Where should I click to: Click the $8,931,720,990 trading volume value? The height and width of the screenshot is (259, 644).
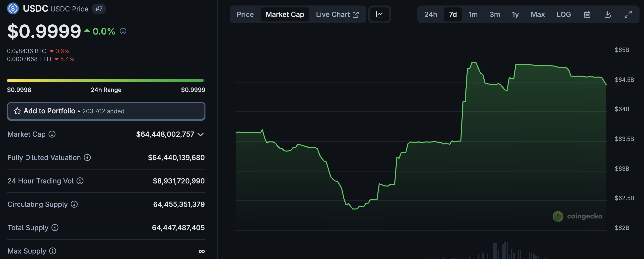click(x=179, y=181)
